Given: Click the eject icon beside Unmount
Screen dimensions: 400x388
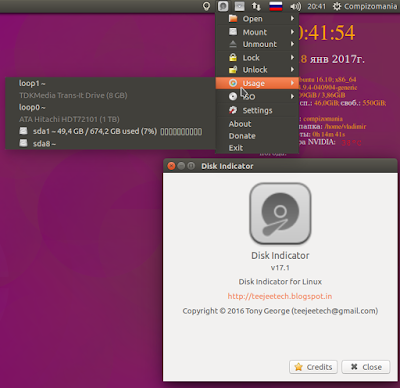Looking at the screenshot, I should pos(233,44).
